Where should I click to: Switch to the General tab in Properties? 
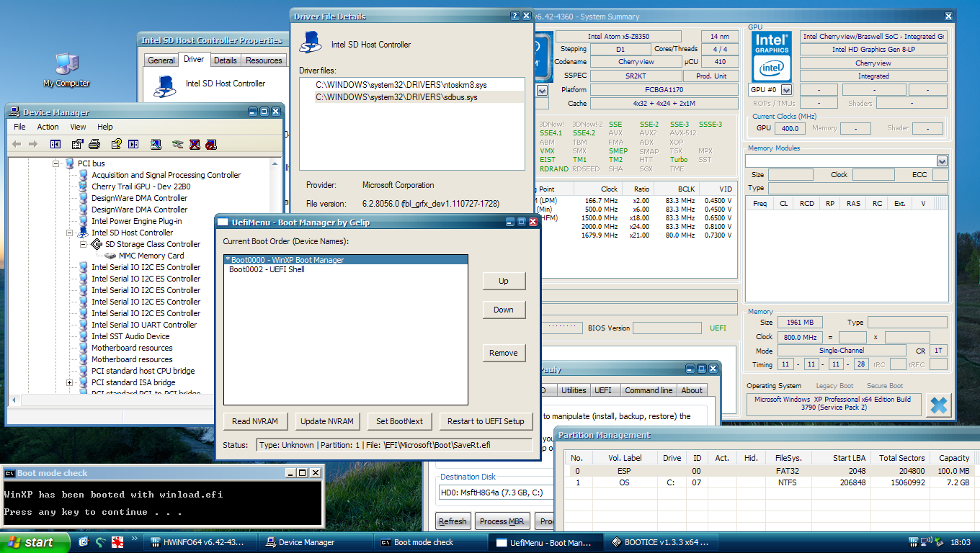tap(161, 60)
